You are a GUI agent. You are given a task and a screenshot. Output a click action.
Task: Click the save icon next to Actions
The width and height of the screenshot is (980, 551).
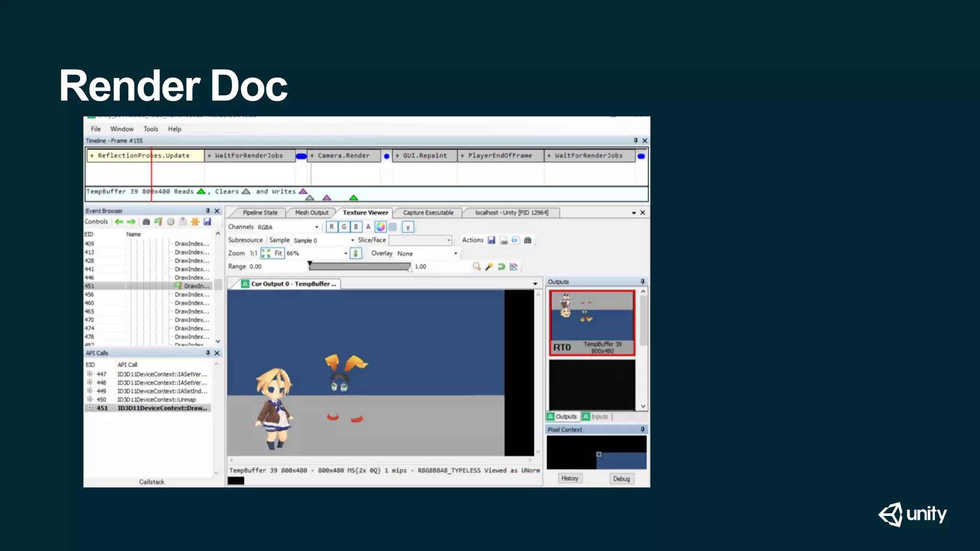pos(491,240)
